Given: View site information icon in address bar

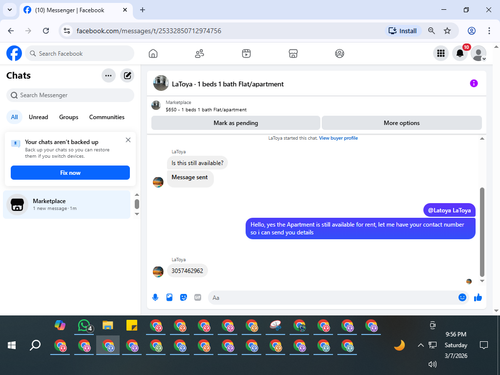Looking at the screenshot, I should 67,31.
